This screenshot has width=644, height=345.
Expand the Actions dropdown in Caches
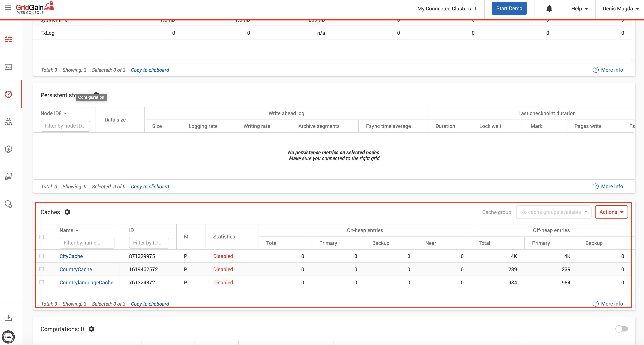611,212
